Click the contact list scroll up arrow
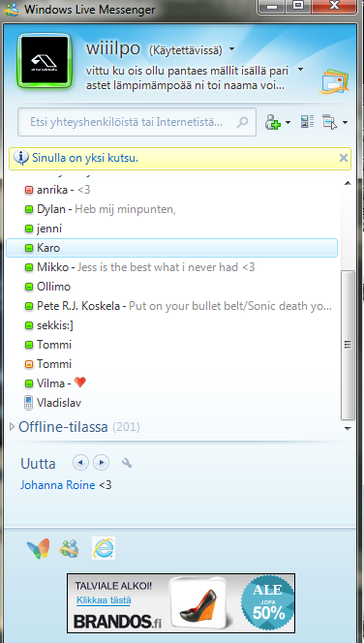 [x=348, y=183]
